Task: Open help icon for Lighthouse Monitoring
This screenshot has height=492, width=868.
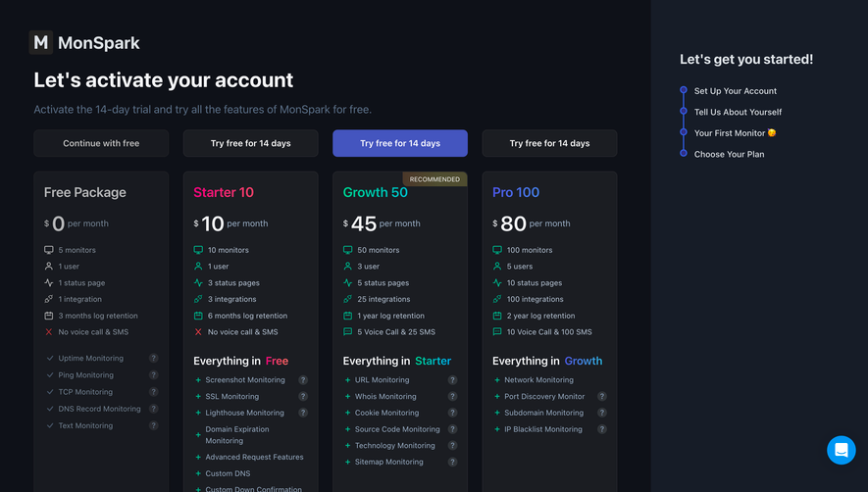Action: click(x=303, y=413)
